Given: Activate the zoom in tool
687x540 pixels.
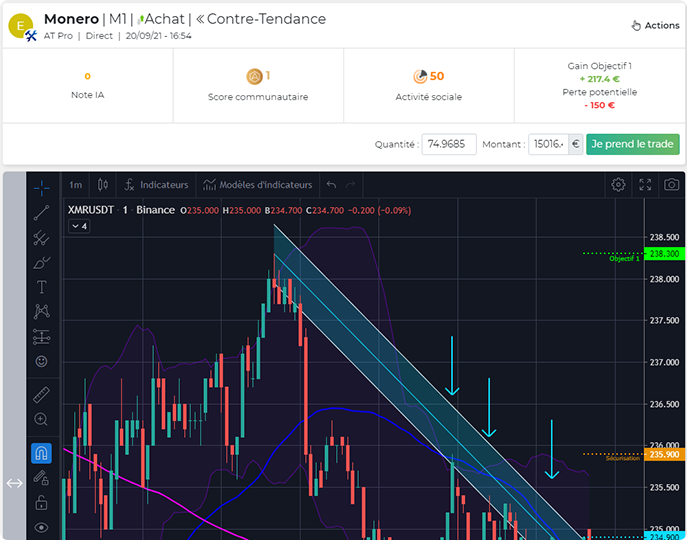Looking at the screenshot, I should [42, 419].
